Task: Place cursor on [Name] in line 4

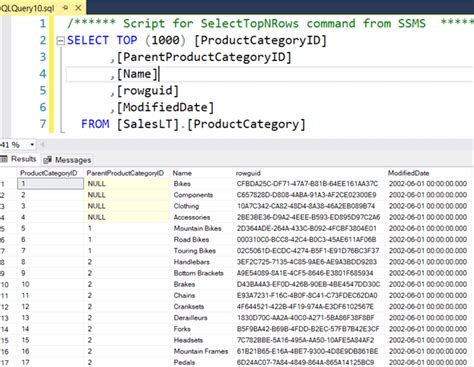Action: click(137, 74)
